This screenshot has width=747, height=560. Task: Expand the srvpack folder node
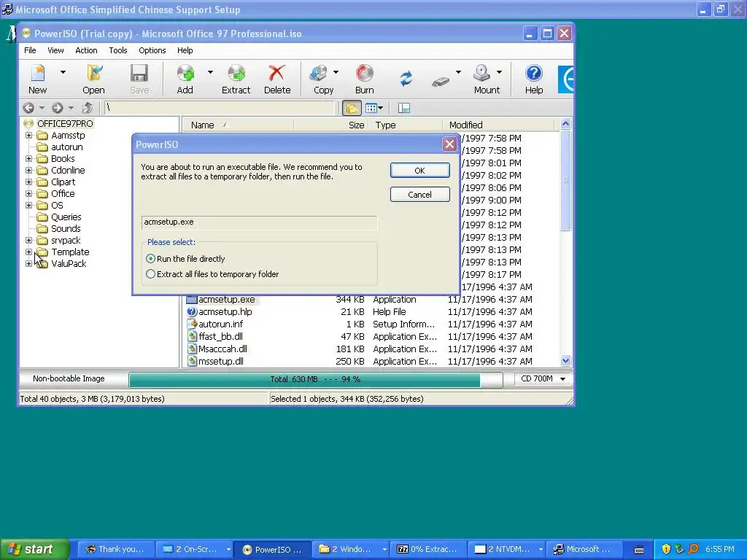(x=28, y=241)
